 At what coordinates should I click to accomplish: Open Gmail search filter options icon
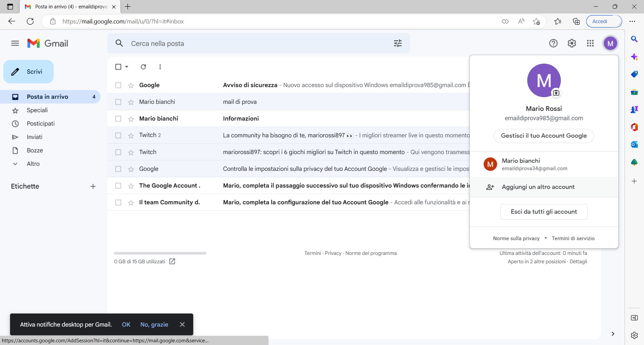pos(397,43)
